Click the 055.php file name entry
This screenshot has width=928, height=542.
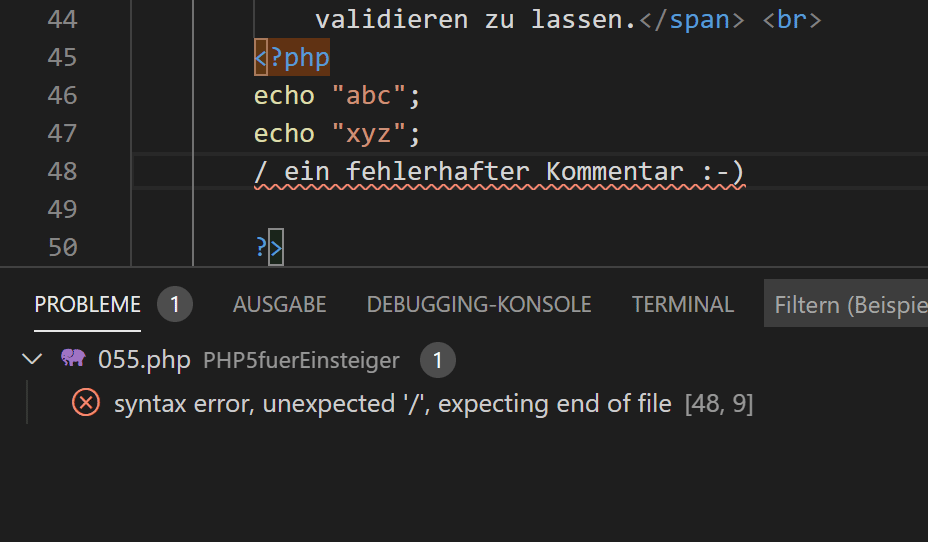point(144,360)
